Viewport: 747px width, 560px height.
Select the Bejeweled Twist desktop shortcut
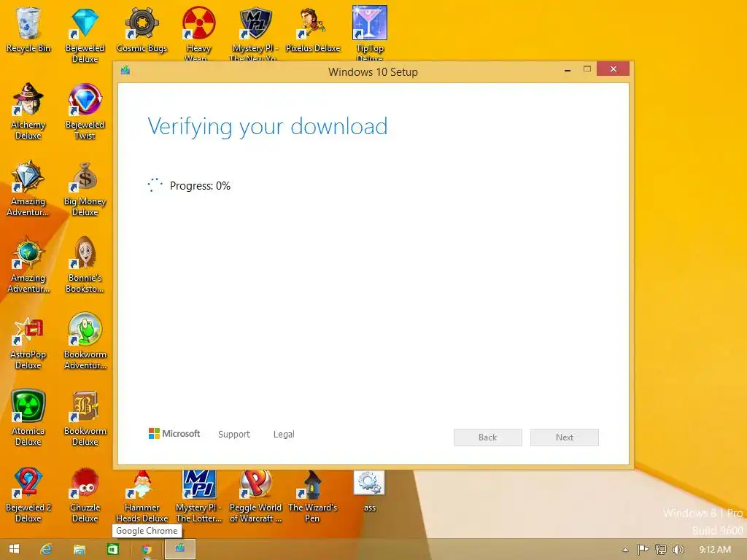[x=85, y=111]
